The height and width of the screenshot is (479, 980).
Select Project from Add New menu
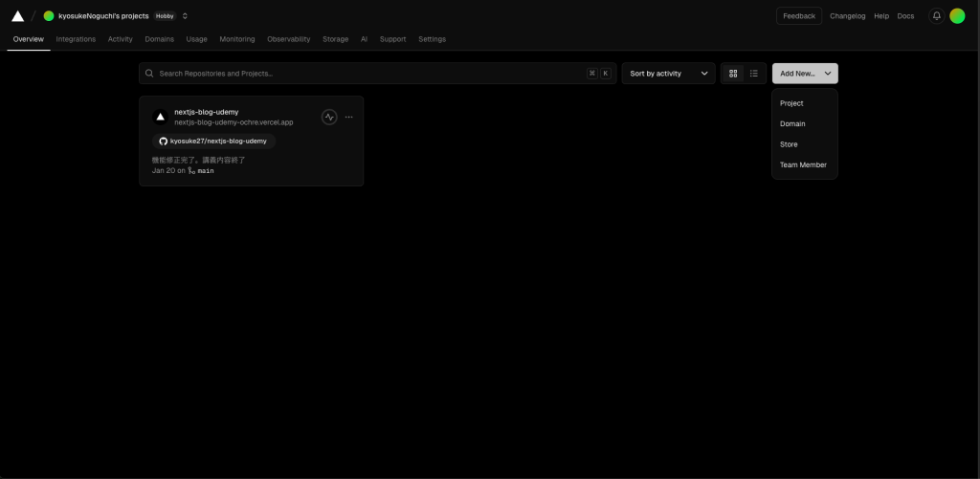coord(791,103)
